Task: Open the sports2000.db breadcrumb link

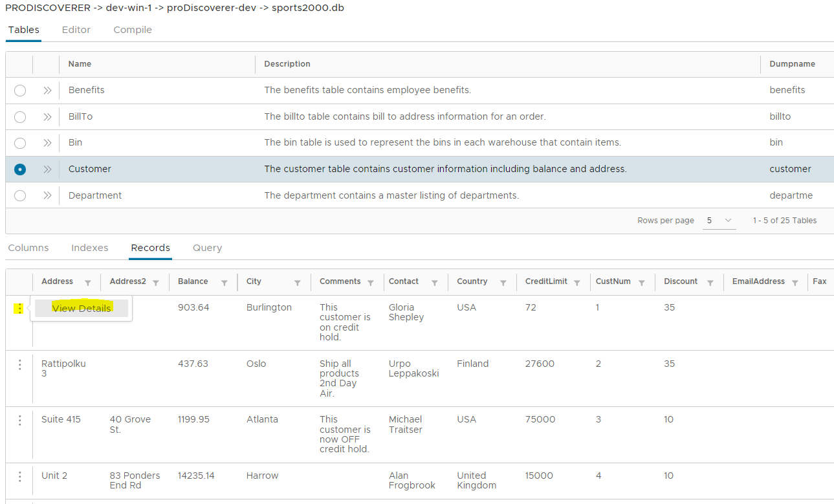Action: [309, 8]
